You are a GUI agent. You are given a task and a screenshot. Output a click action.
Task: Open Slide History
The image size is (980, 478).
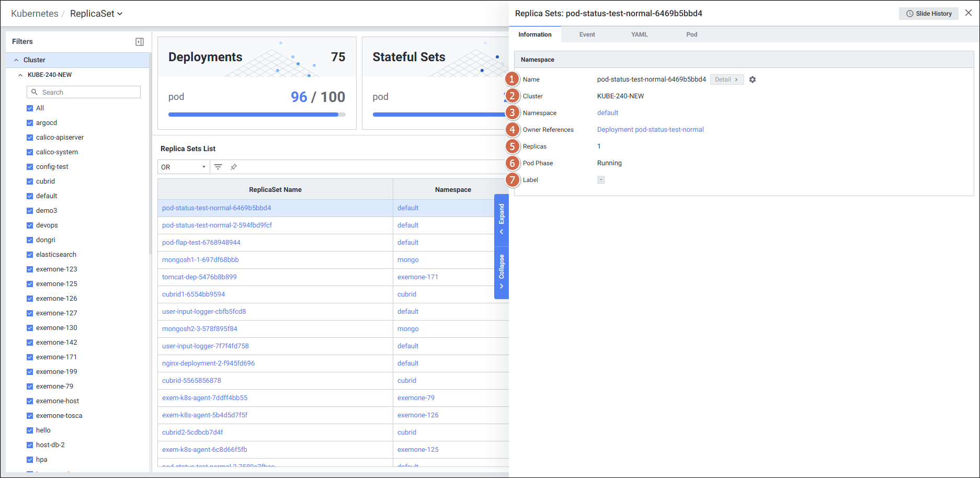pos(929,14)
